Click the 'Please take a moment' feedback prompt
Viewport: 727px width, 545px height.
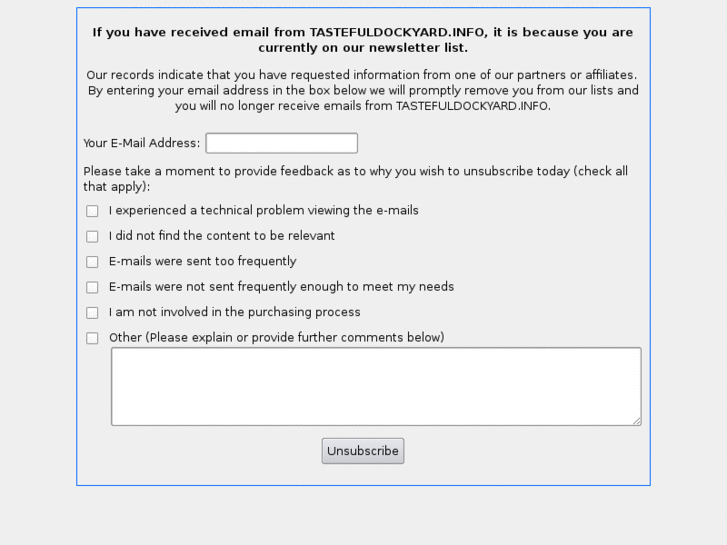(355, 178)
